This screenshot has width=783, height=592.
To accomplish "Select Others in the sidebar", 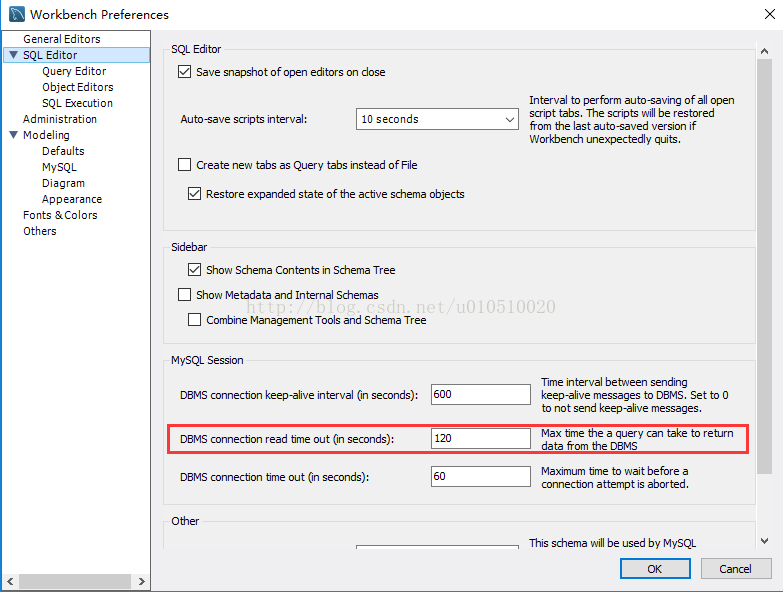I will [39, 231].
